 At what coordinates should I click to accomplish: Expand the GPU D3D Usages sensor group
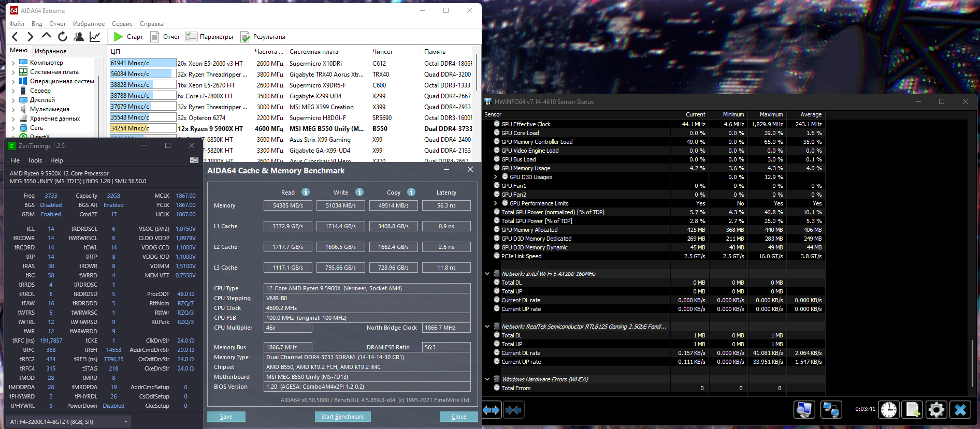click(x=496, y=177)
